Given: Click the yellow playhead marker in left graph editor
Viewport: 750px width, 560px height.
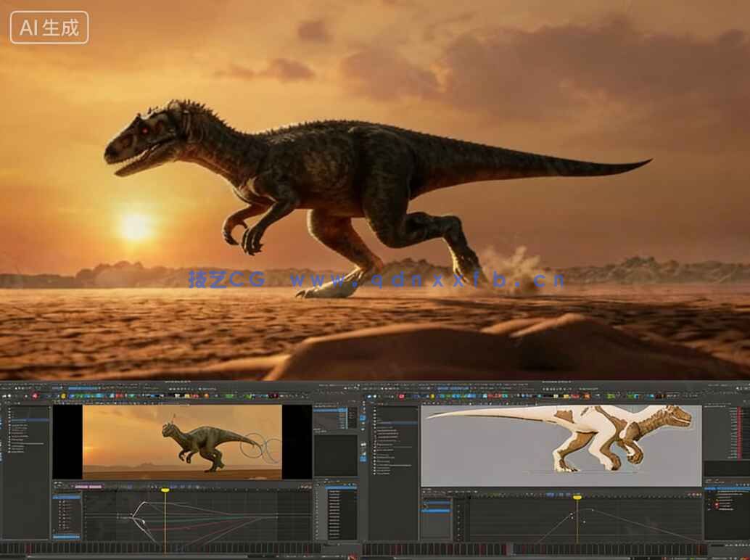Looking at the screenshot, I should click(165, 490).
